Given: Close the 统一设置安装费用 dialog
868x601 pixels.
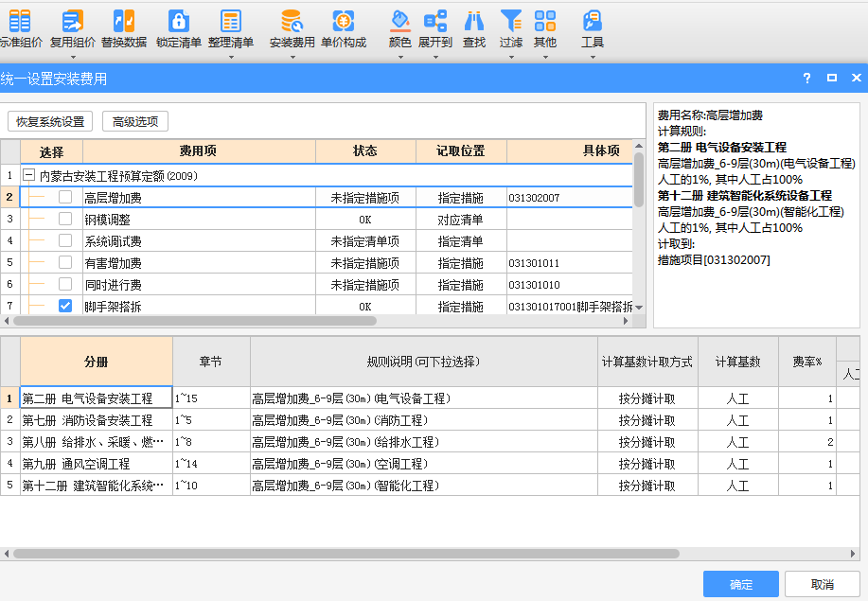Looking at the screenshot, I should click(x=857, y=78).
